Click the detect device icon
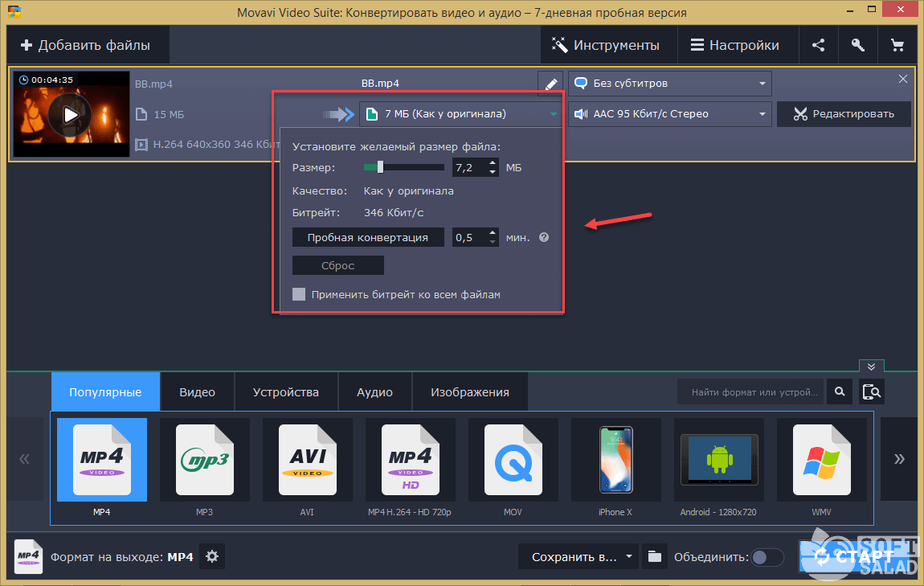This screenshot has width=924, height=586. [x=872, y=391]
